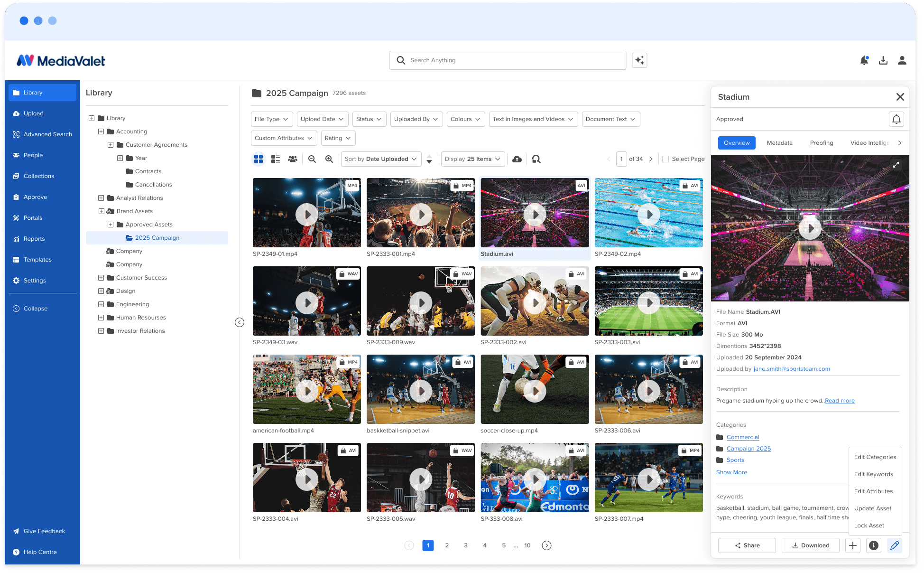Select the Cancellations folder in tree

tap(148, 185)
